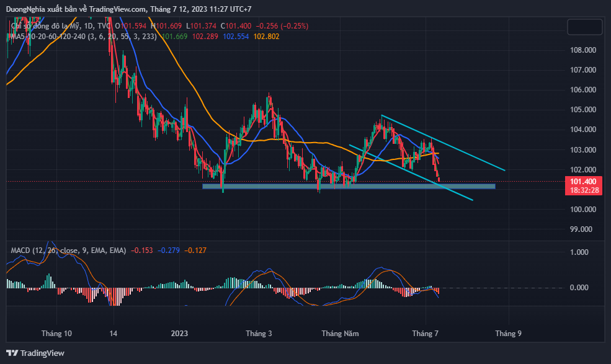Click the red current price tag 101.400
Viewport: 611px width, 364px height.
583,186
